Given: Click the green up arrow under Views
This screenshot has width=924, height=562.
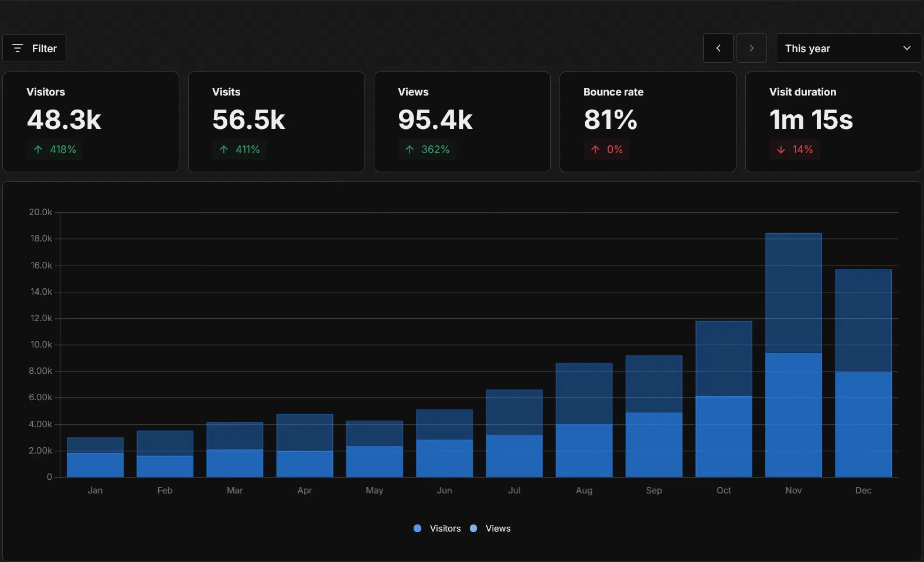Looking at the screenshot, I should tap(410, 149).
